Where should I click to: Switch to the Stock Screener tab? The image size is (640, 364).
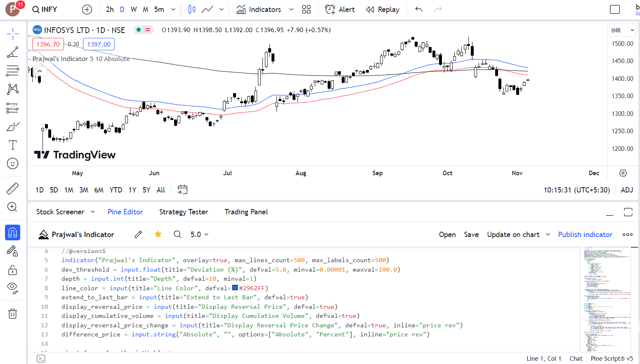tap(60, 212)
